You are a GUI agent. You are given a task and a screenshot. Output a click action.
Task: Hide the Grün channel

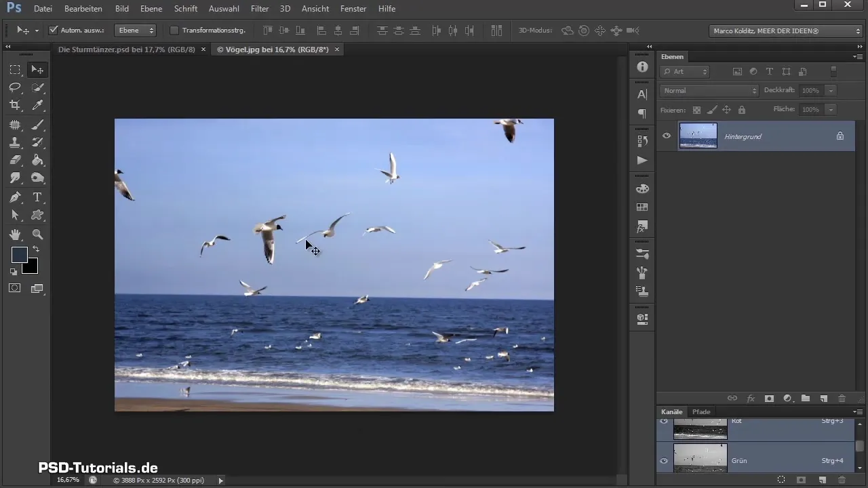pyautogui.click(x=664, y=461)
